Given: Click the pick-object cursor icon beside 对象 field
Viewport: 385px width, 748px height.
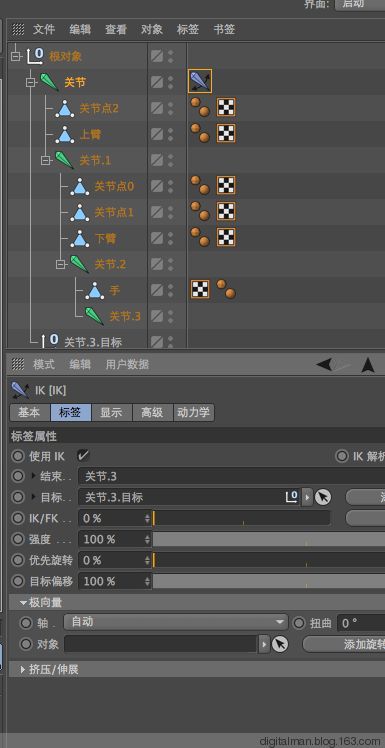Looking at the screenshot, I should (x=281, y=644).
